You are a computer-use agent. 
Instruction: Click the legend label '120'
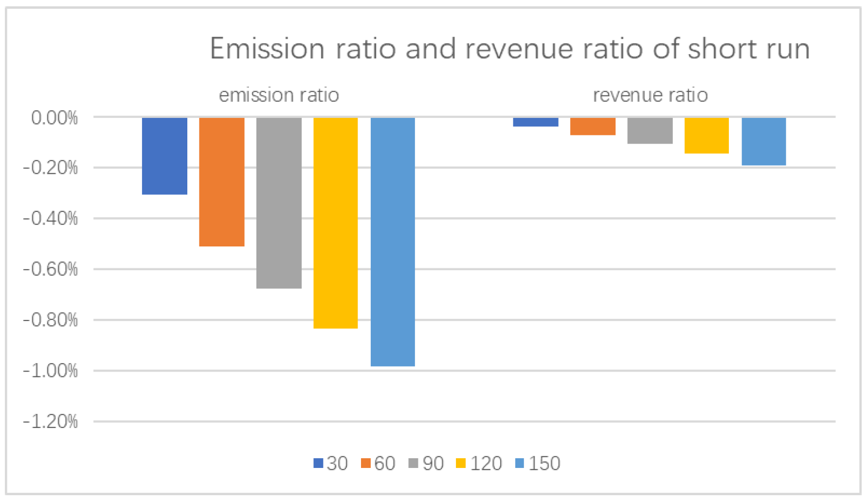point(486,464)
